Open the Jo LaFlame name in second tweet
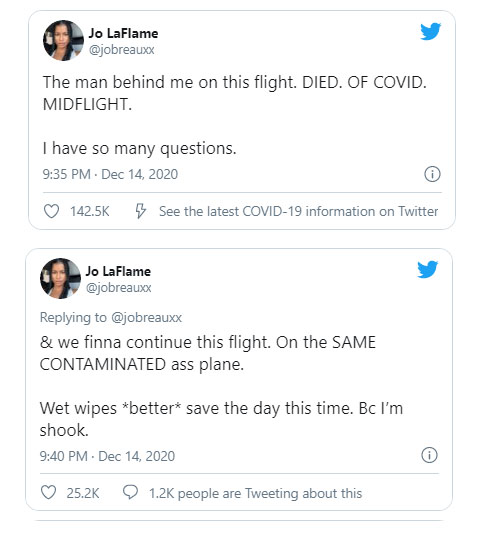The image size is (481, 539). click(118, 271)
